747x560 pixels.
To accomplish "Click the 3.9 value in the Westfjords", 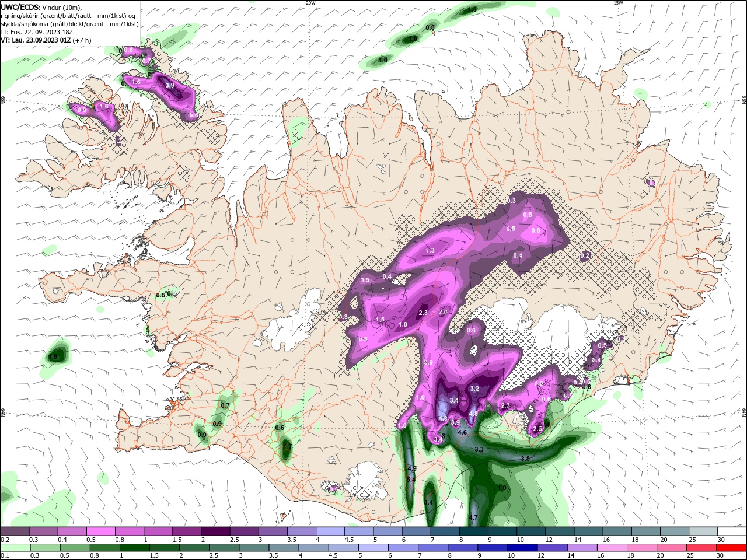I will point(170,85).
